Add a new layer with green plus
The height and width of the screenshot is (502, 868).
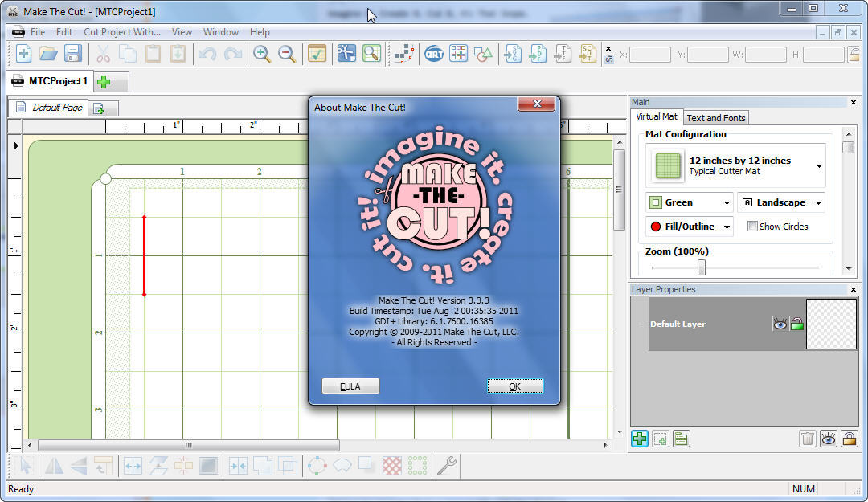pos(640,439)
